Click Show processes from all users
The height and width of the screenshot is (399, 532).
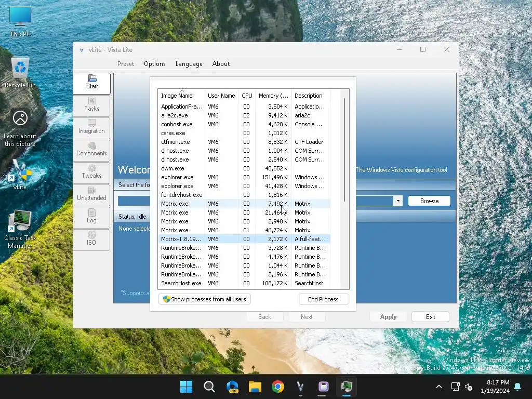pyautogui.click(x=205, y=299)
